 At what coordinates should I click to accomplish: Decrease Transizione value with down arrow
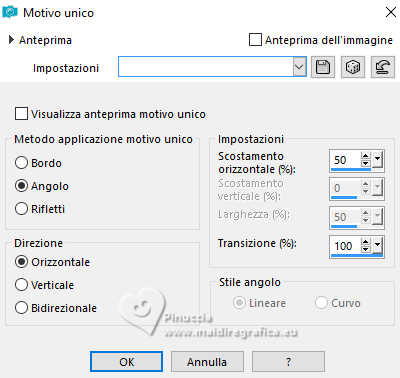pos(366,250)
